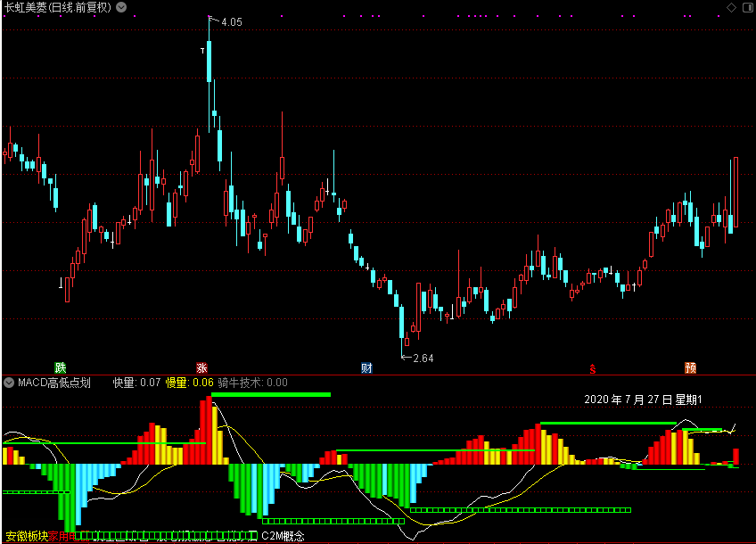Open the 安徽板块 sector link
Screen dimensions: 756x544
click(27, 536)
